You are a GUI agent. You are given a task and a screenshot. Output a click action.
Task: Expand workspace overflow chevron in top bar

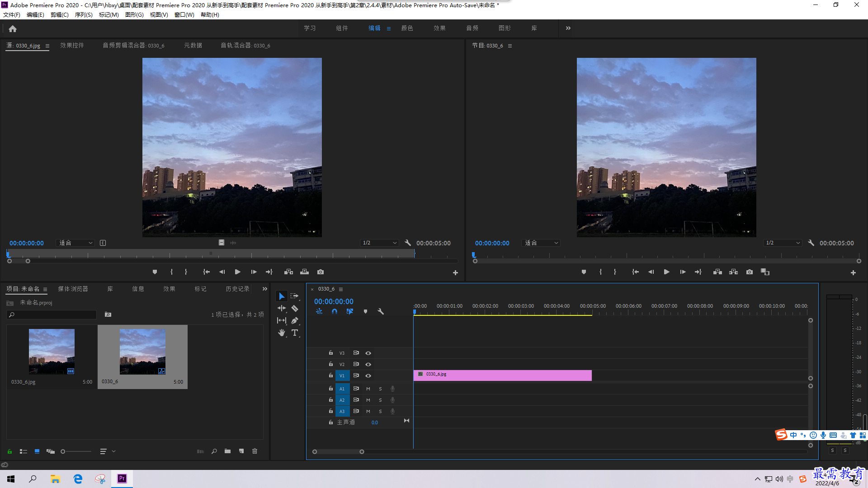tap(568, 28)
